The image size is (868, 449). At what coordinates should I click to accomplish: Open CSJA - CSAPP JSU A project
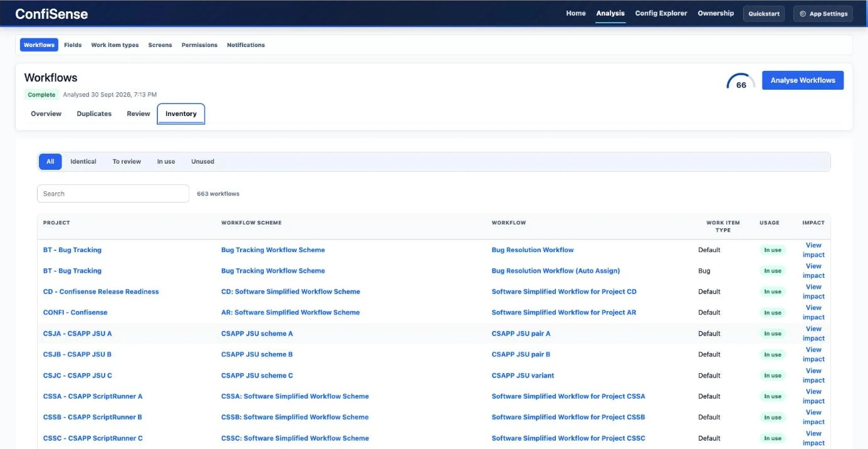78,334
